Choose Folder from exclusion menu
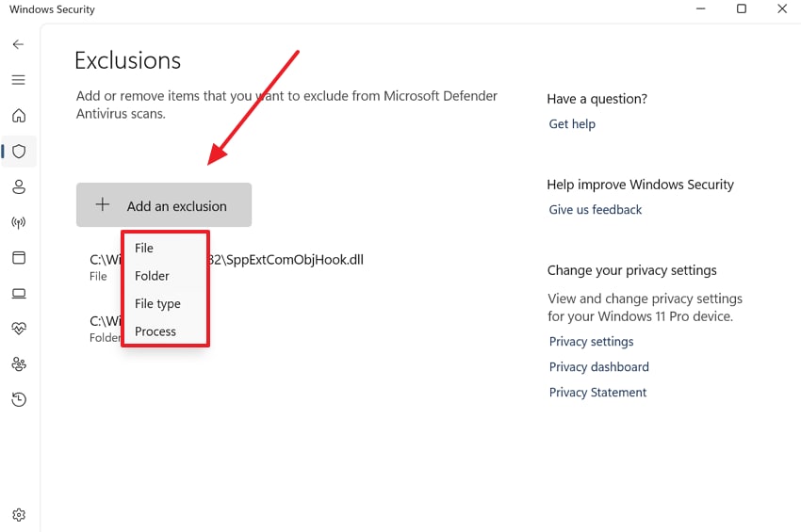801x532 pixels. coord(152,276)
